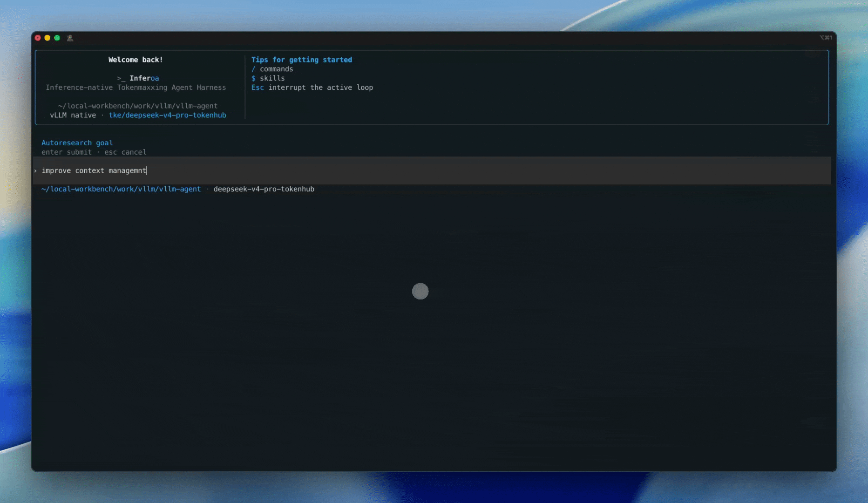Click 'Esc interrupt the active loop' tip
The height and width of the screenshot is (503, 868).
[312, 88]
